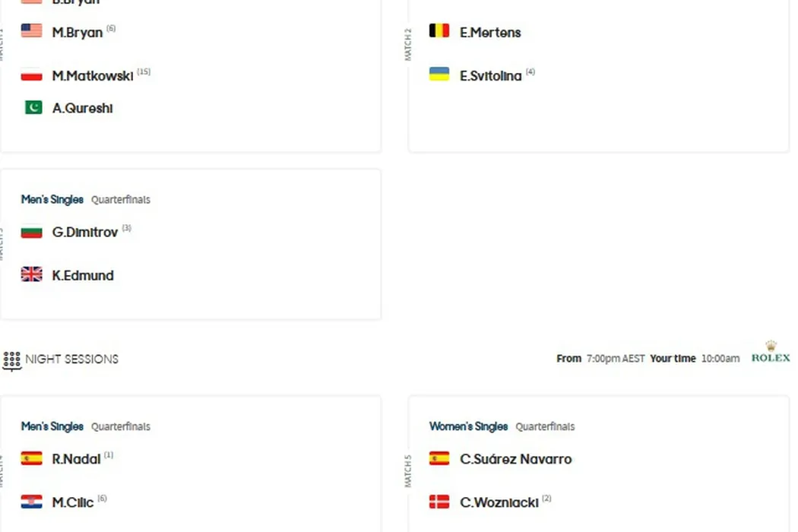Click the Belgium flag beside E.Mertens
This screenshot has width=798, height=532.
coord(439,31)
